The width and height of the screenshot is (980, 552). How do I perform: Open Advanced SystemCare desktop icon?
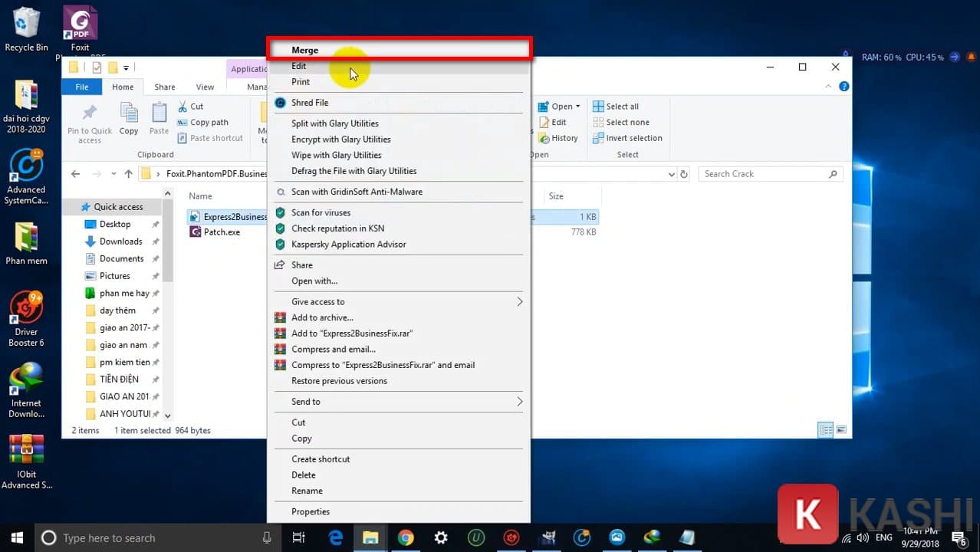point(26,176)
